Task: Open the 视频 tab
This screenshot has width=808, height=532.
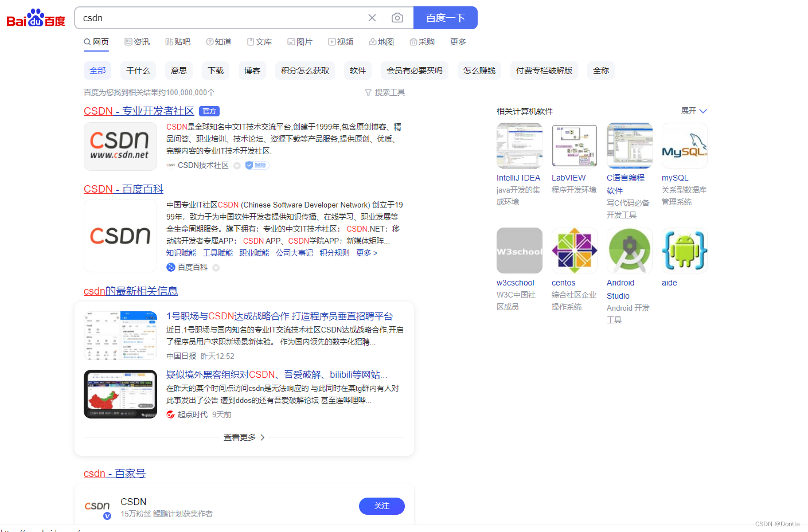Action: (x=341, y=42)
